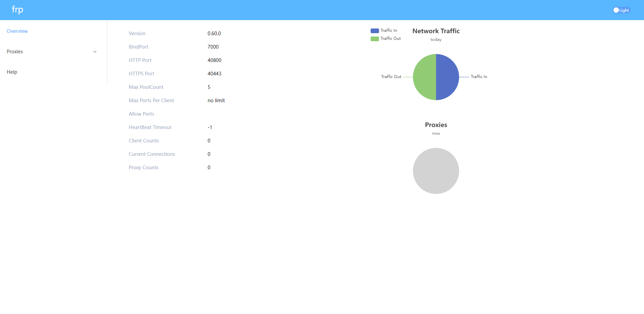Click the version value 0.60.0
644x314 pixels.
point(214,34)
